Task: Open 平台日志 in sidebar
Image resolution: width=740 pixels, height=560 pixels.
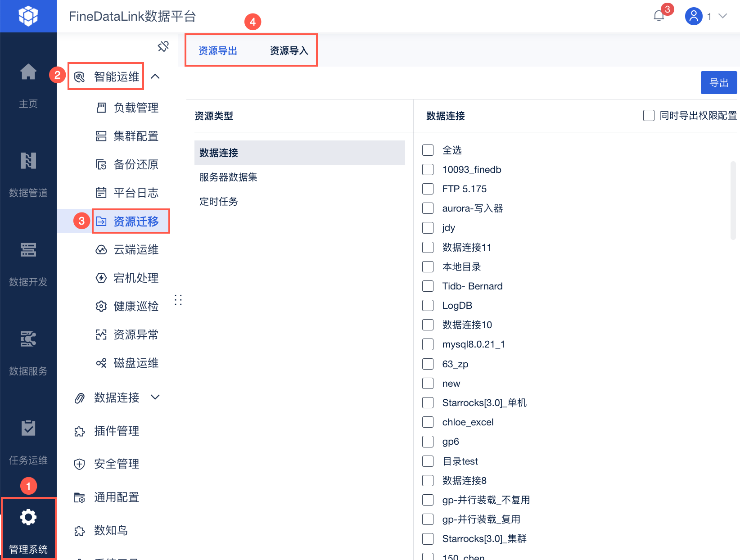Action: [x=136, y=193]
